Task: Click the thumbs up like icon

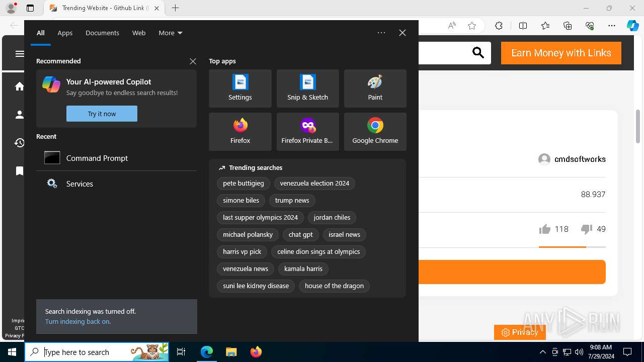Action: click(x=545, y=229)
